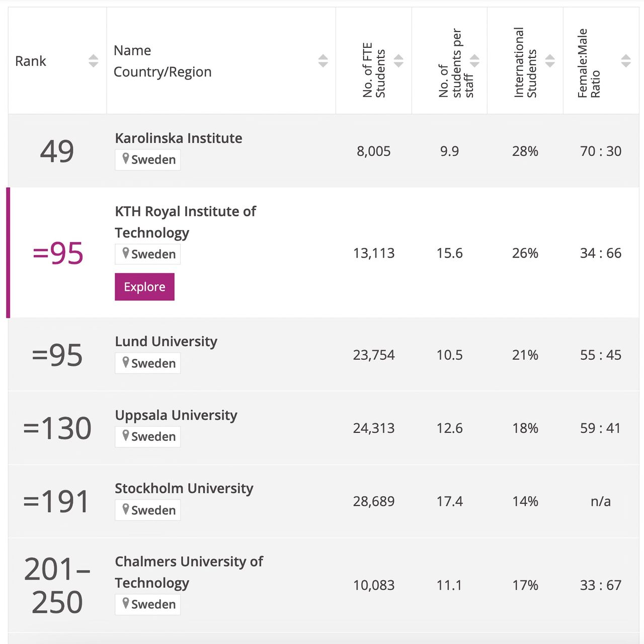The width and height of the screenshot is (644, 644).
Task: Open Uppsala University profile link
Action: click(176, 415)
